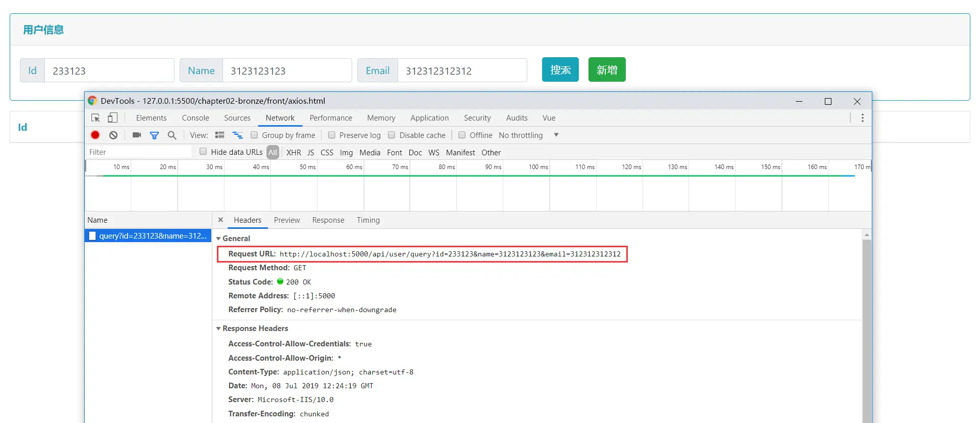
Task: Switch to the Sources tab
Action: click(237, 118)
